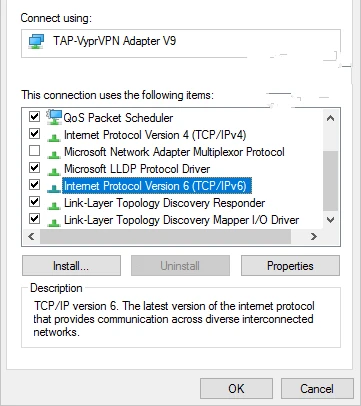Click the horizontal scroll right arrow
Image resolution: width=361 pixels, height=406 pixels.
click(x=314, y=237)
